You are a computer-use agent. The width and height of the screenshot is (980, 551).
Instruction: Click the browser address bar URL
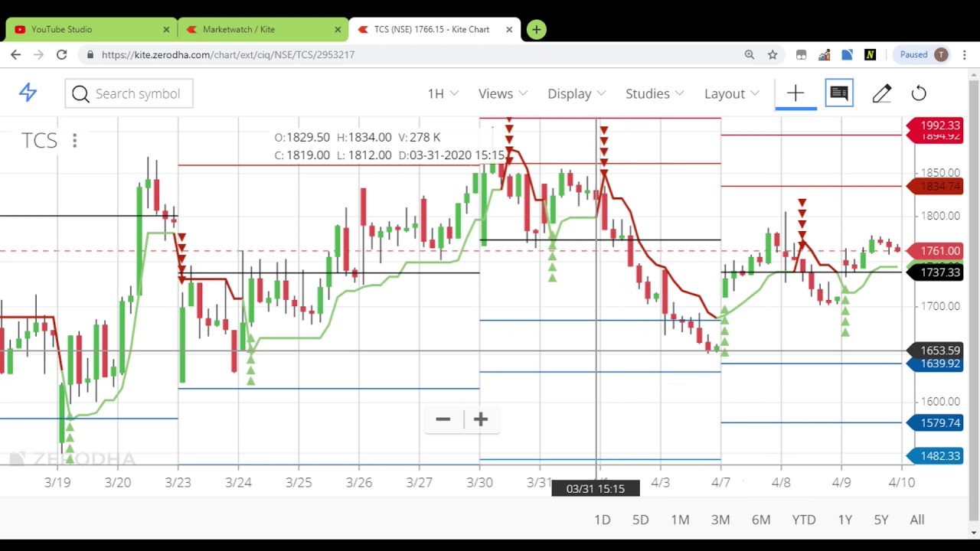228,54
